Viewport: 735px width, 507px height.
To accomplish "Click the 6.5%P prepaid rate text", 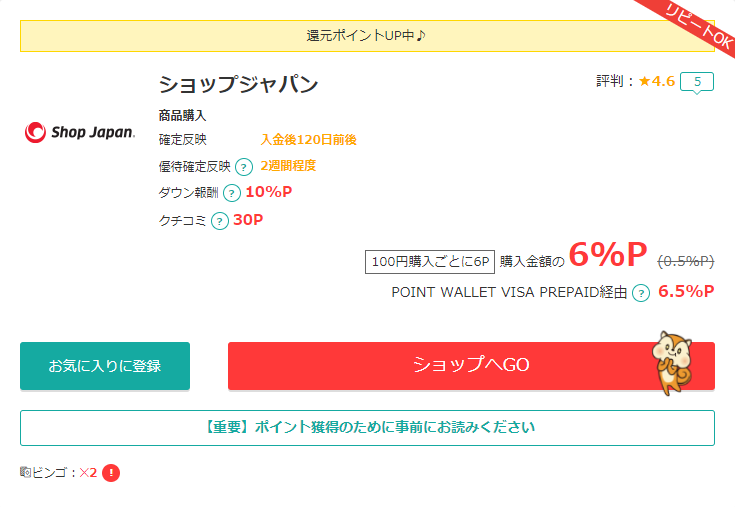I will (686, 291).
